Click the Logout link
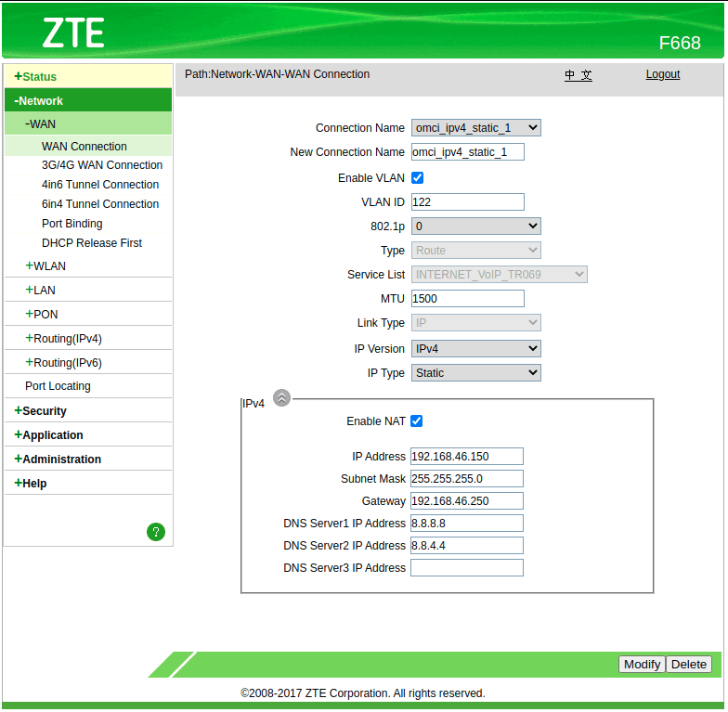728x712 pixels. (x=662, y=74)
